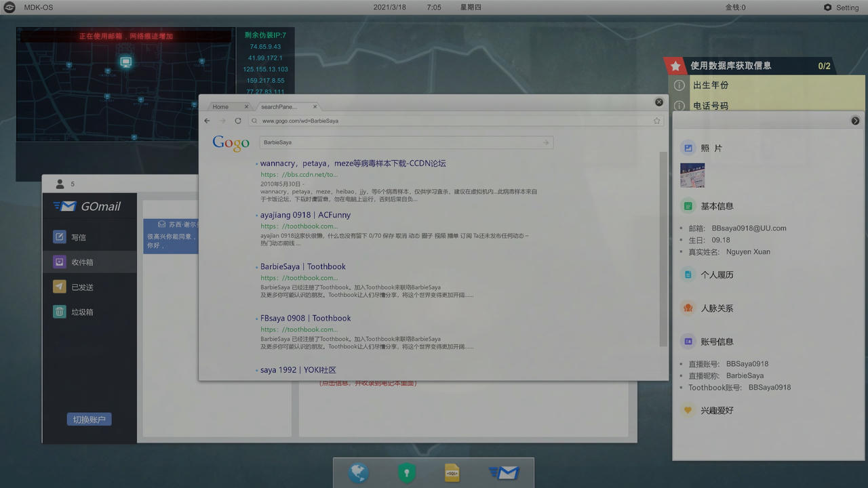Open the browser globe icon in dock

point(359,472)
